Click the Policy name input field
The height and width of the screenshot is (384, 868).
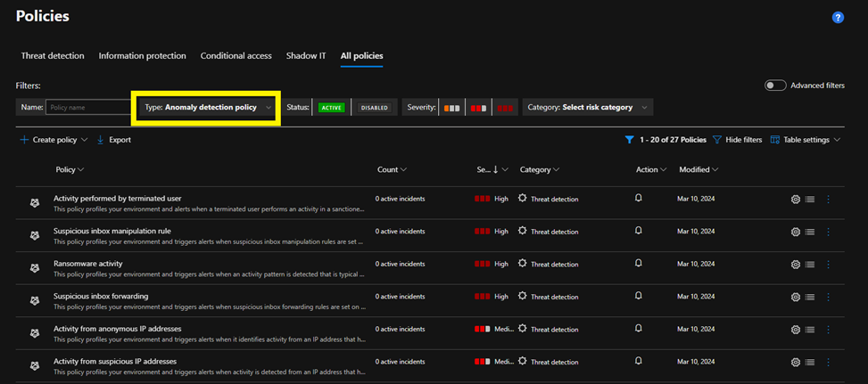pyautogui.click(x=88, y=108)
